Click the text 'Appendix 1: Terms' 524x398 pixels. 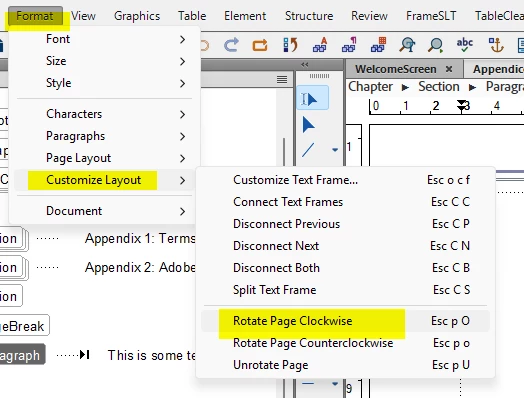pyautogui.click(x=140, y=239)
